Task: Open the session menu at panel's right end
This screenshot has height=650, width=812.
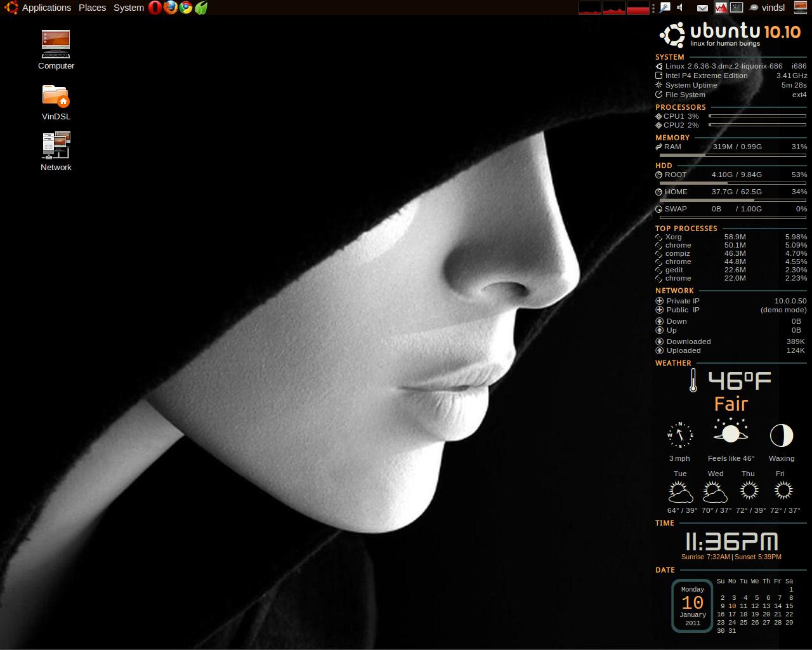Action: pos(801,8)
